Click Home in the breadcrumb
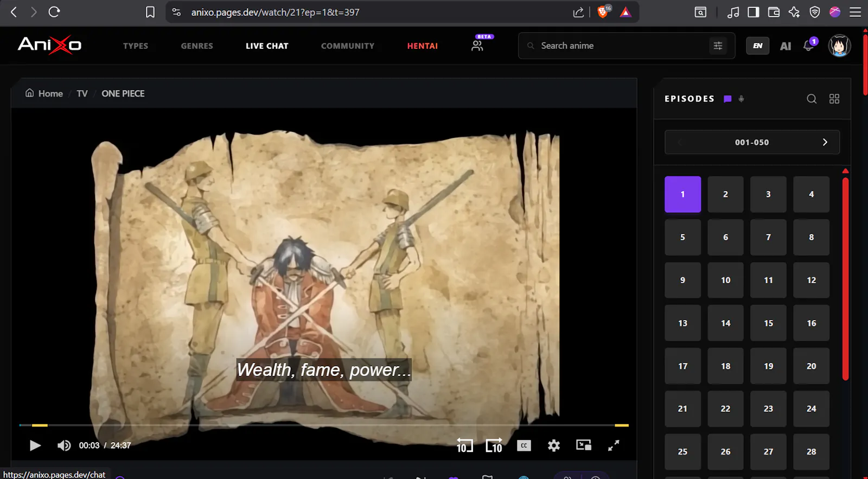Screen dimensions: 868x479 pyautogui.click(x=44, y=93)
